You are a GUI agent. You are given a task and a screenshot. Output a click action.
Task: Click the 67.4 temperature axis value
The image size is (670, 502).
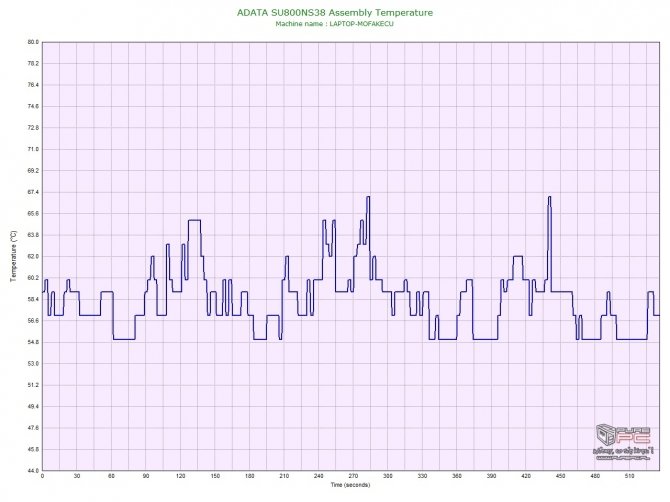[33, 192]
